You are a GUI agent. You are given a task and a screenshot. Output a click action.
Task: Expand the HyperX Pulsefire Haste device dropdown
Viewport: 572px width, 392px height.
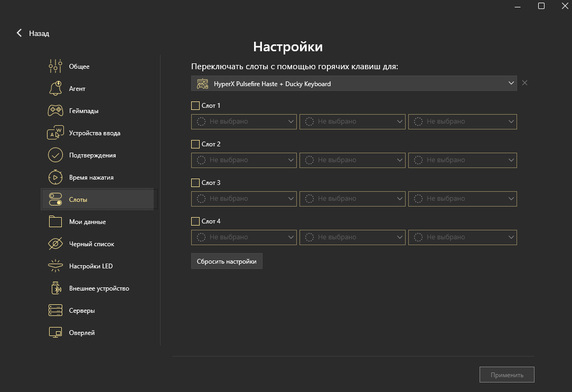354,83
